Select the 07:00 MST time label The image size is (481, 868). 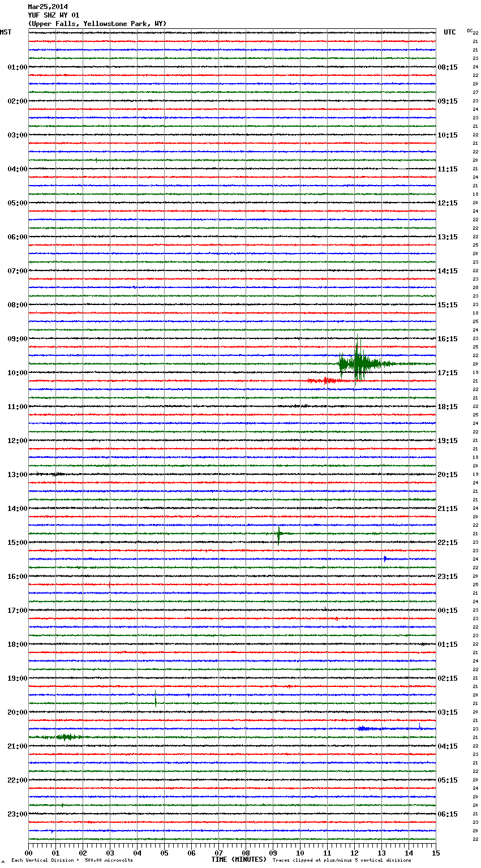[x=18, y=271]
